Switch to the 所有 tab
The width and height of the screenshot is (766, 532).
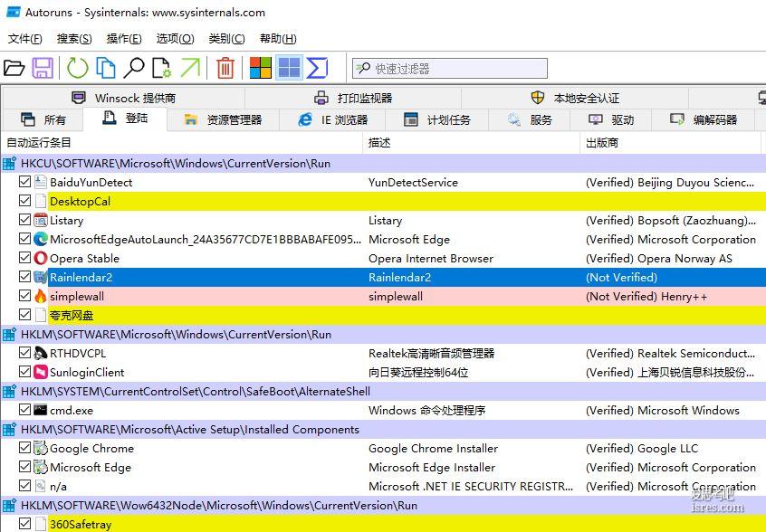(43, 119)
